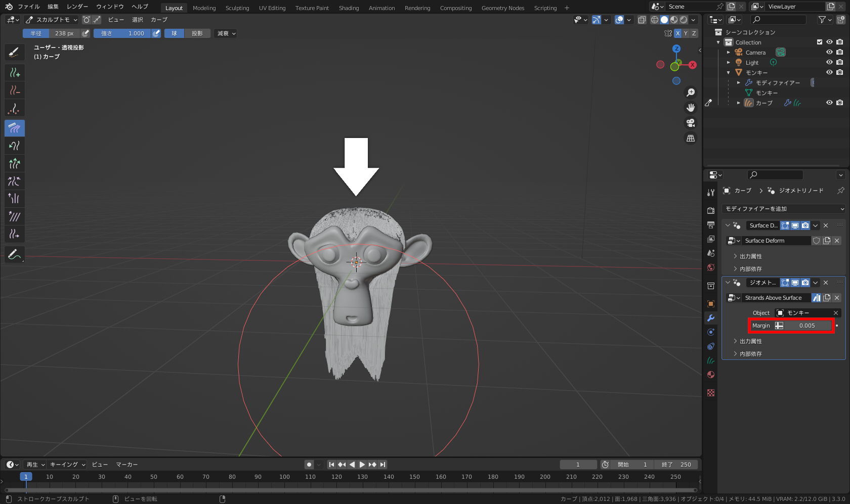Image resolution: width=850 pixels, height=504 pixels.
Task: Open the ファイル menu
Action: coord(29,7)
